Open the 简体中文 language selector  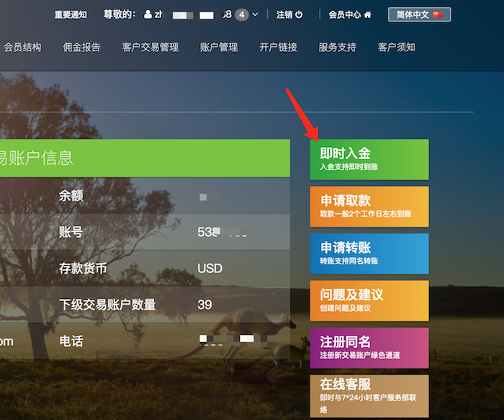[420, 14]
